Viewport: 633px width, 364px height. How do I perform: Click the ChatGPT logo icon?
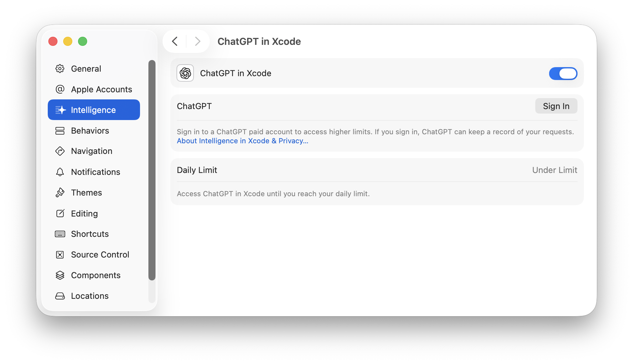(185, 73)
